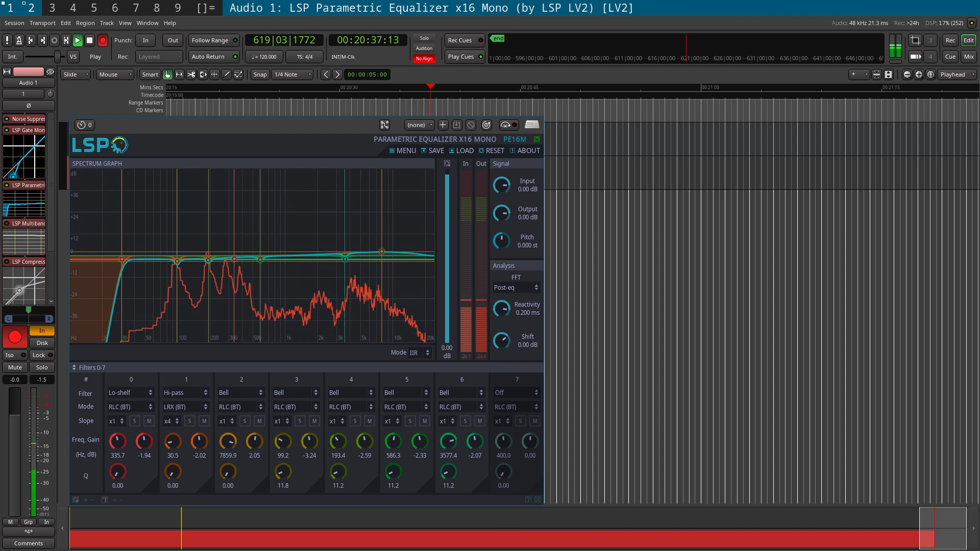
Task: Expand the Mode dropdown for band 2
Action: [239, 406]
